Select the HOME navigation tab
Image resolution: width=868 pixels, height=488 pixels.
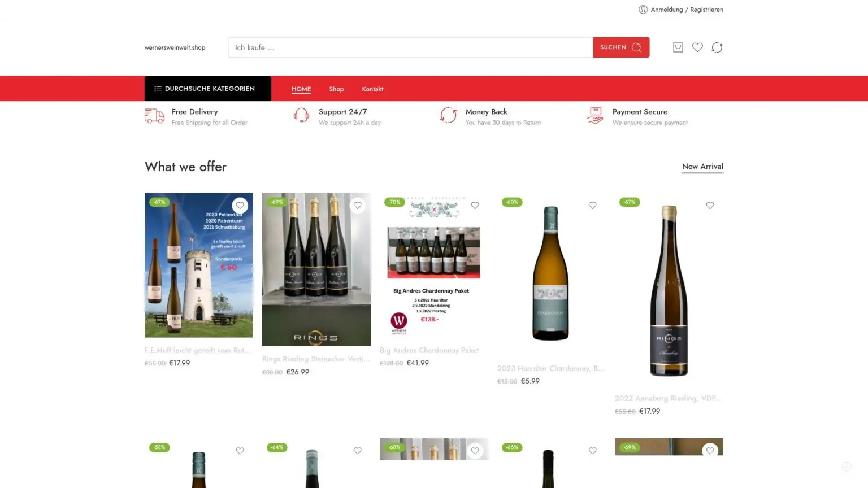coord(301,89)
